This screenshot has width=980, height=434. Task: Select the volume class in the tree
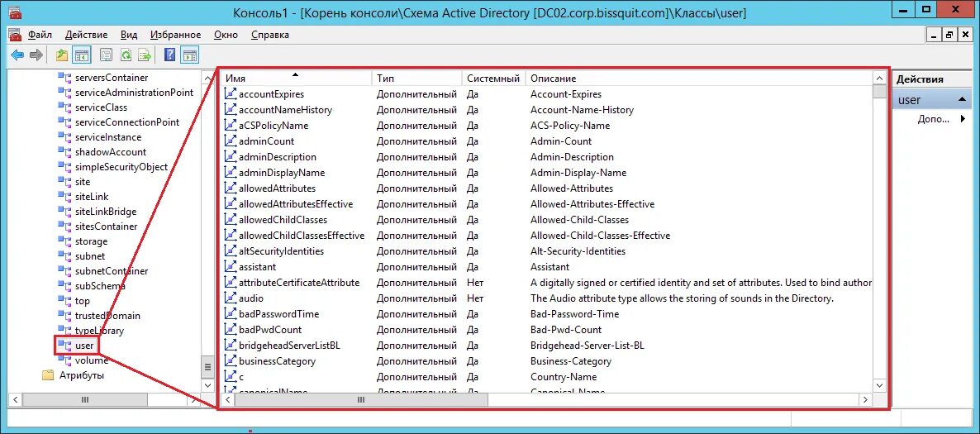91,360
